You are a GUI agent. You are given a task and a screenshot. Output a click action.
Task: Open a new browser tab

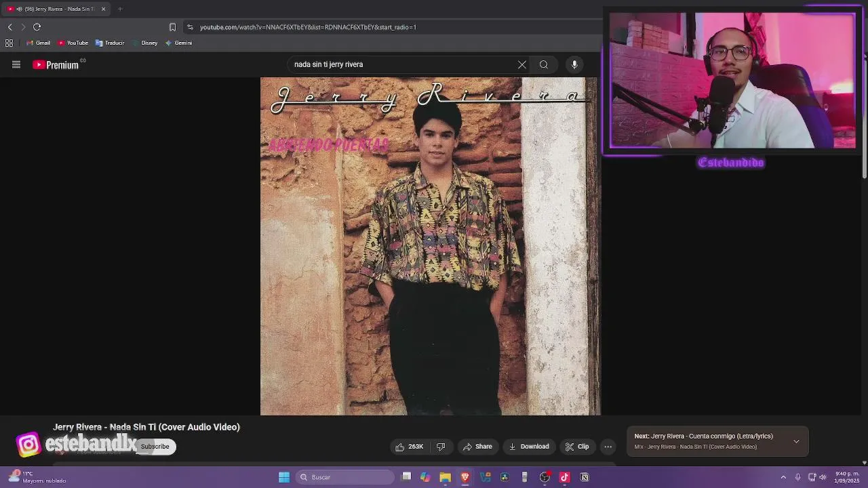coord(120,9)
